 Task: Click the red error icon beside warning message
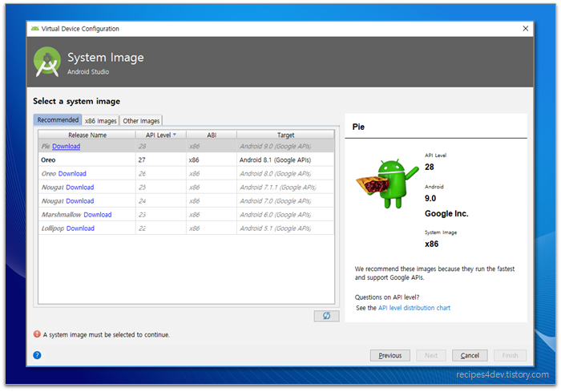37,334
